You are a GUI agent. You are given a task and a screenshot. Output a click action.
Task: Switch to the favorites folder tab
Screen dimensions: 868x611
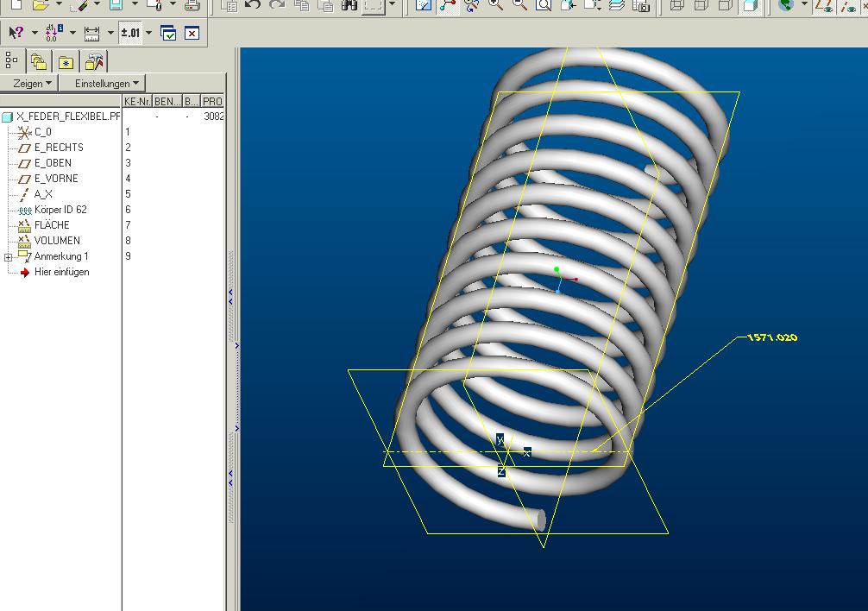[x=66, y=61]
